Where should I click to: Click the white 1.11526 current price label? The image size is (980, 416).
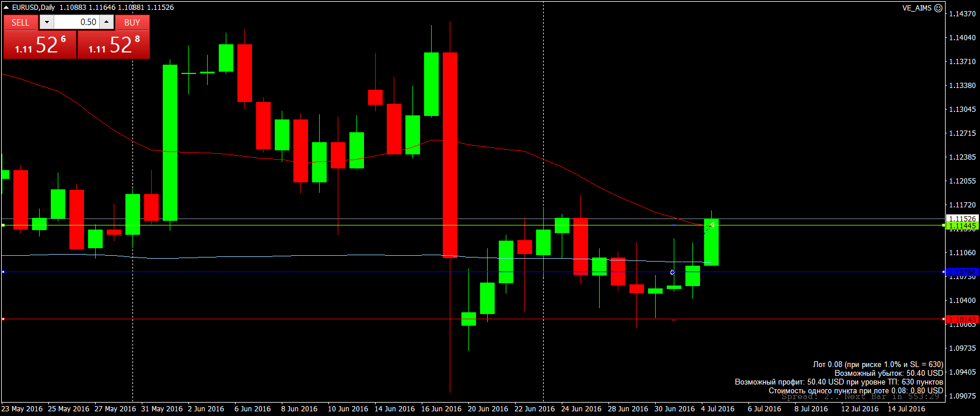[x=961, y=218]
